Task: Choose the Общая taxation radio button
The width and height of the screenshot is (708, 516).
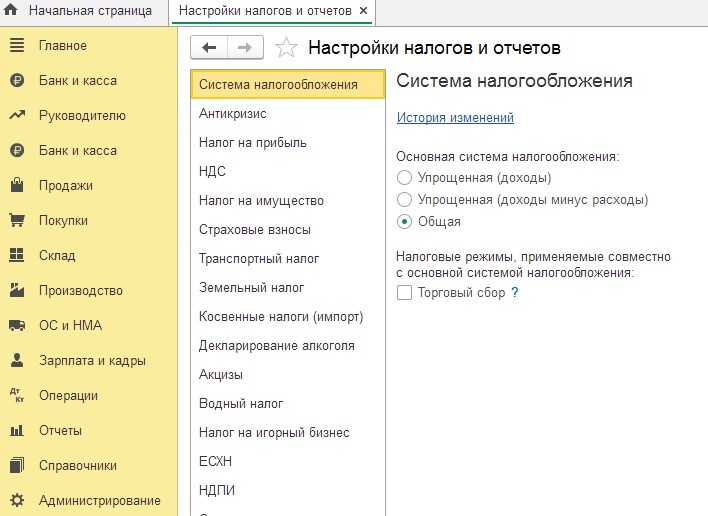Action: tap(404, 221)
